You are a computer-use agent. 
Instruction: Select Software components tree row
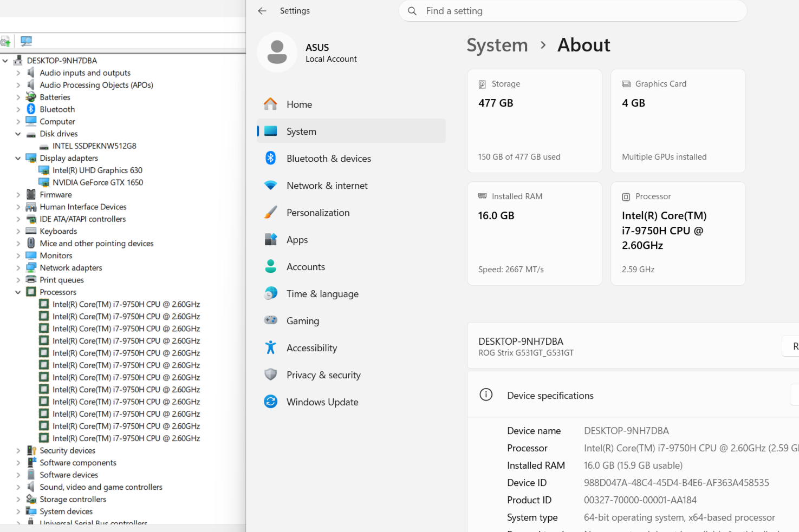[78, 463]
